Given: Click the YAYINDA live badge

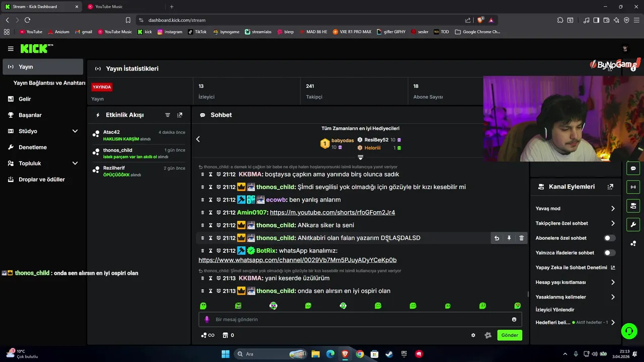Looking at the screenshot, I should (102, 87).
